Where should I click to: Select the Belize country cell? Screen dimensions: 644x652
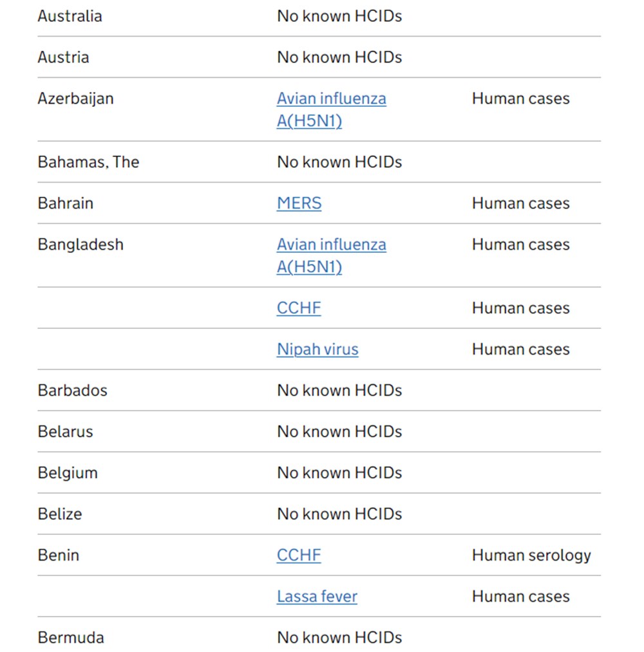click(x=60, y=514)
